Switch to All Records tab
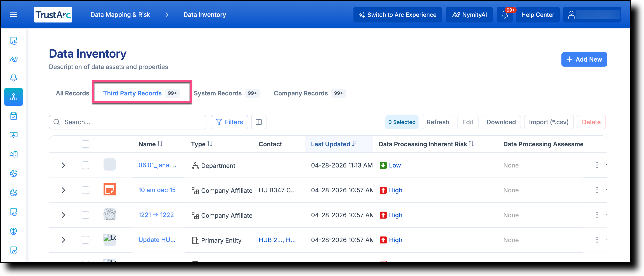Image resolution: width=644 pixels, height=276 pixels. 73,93
